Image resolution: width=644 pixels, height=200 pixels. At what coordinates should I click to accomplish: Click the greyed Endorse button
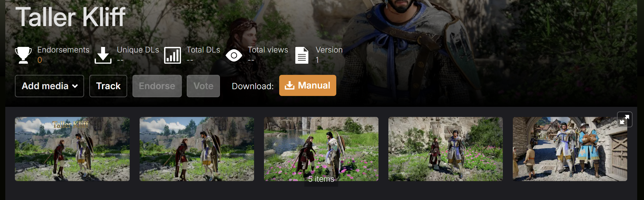157,86
